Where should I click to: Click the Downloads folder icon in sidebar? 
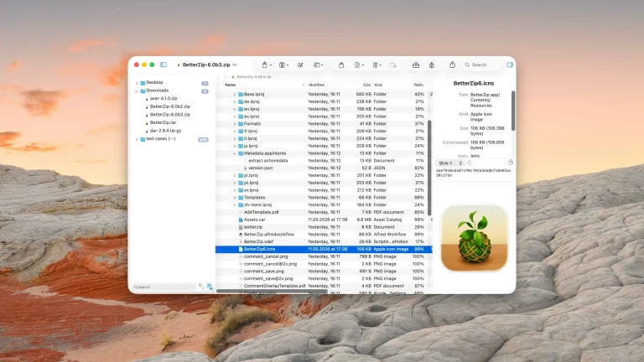pos(143,90)
